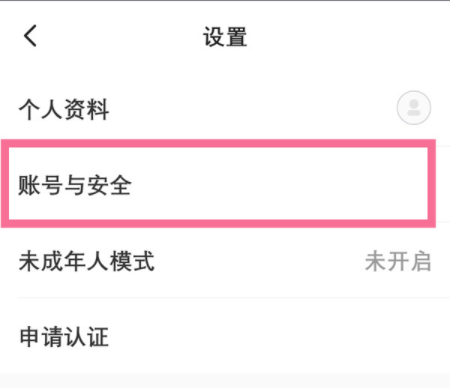Open the 个人资料 row
This screenshot has width=458, height=391.
pos(225,108)
